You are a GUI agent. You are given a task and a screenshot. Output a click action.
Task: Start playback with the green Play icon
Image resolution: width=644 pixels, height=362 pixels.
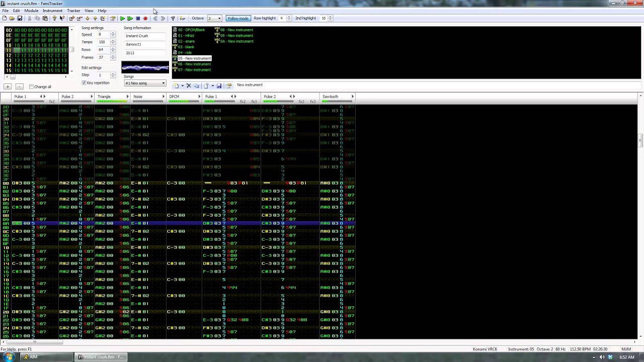pyautogui.click(x=122, y=18)
